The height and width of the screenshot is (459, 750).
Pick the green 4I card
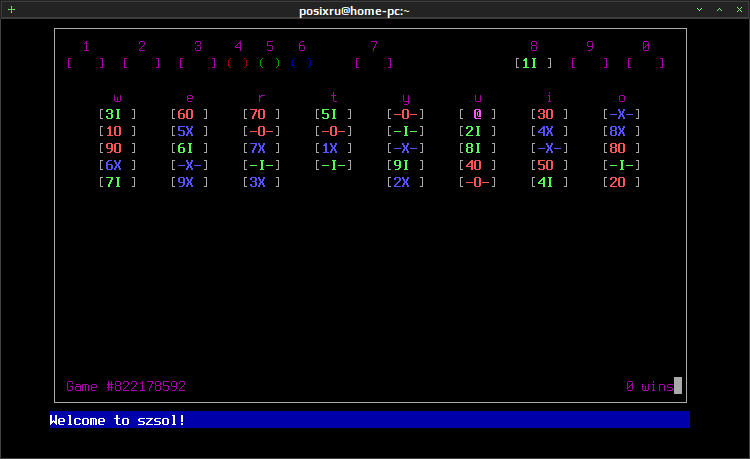point(549,182)
